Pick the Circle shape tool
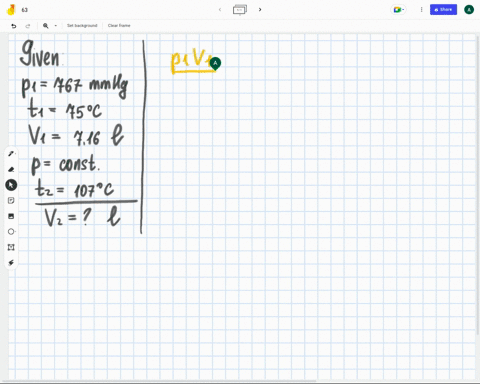This screenshot has height=384, width=480. 11,231
